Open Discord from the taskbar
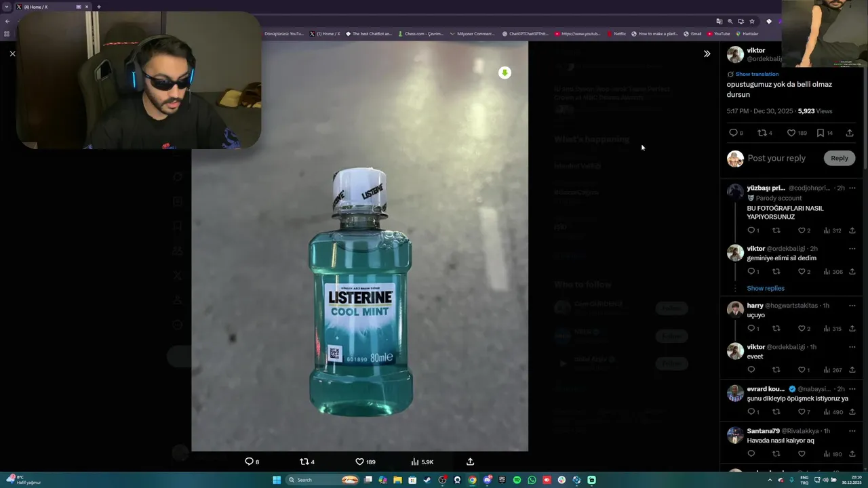 click(x=487, y=480)
